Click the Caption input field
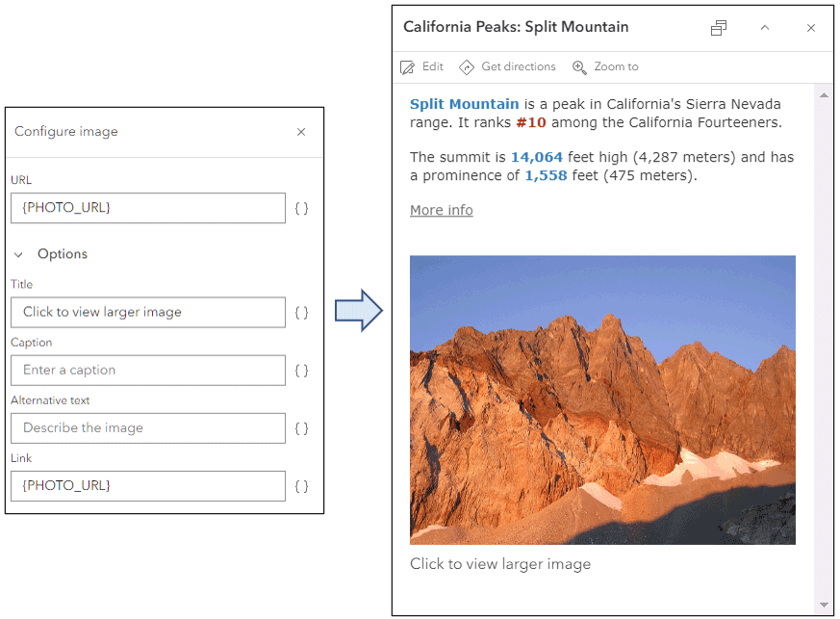Viewport: 840px width, 619px height. tap(148, 370)
